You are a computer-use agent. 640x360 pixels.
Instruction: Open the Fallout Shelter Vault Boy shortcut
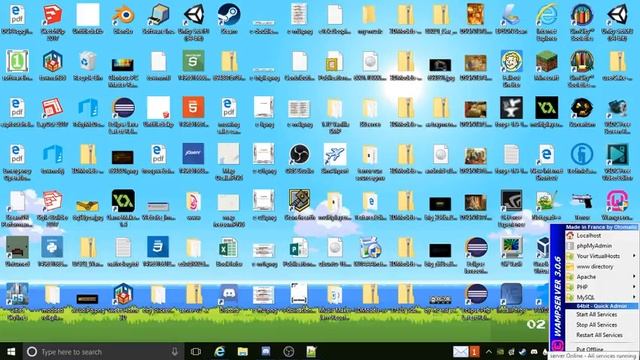(511, 61)
